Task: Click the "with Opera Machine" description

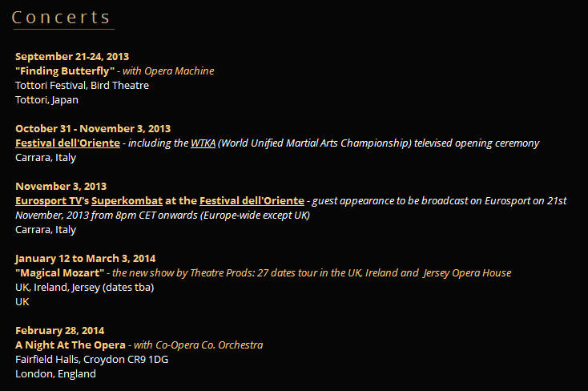Action: point(168,71)
